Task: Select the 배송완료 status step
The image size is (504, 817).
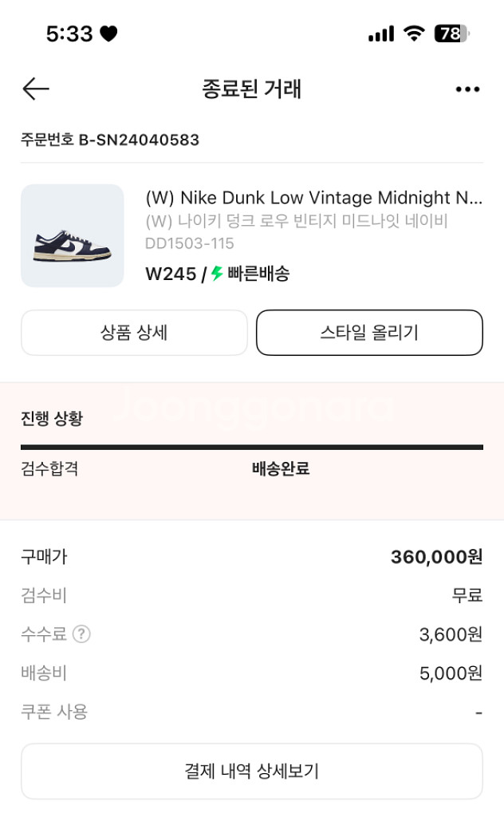Action: pos(281,468)
